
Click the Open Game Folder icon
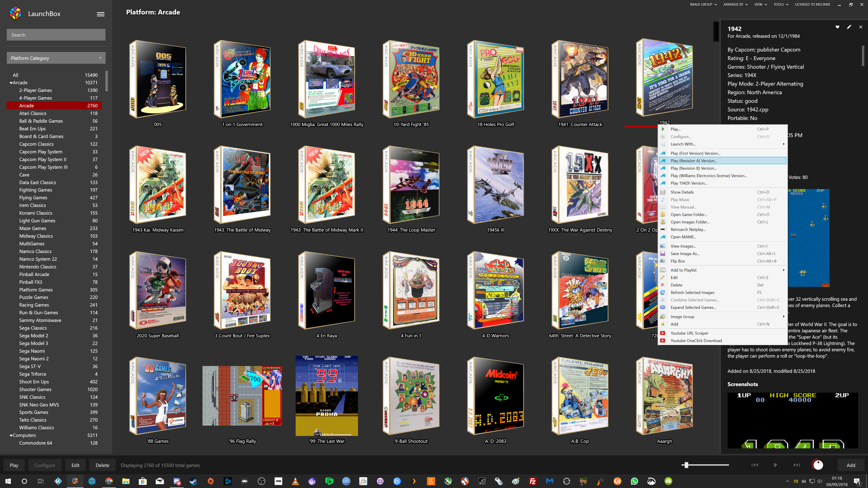point(663,215)
